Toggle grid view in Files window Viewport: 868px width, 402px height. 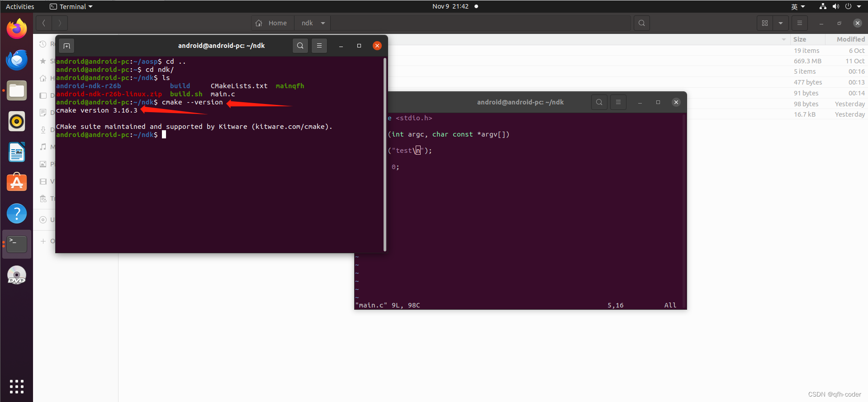[x=765, y=23]
